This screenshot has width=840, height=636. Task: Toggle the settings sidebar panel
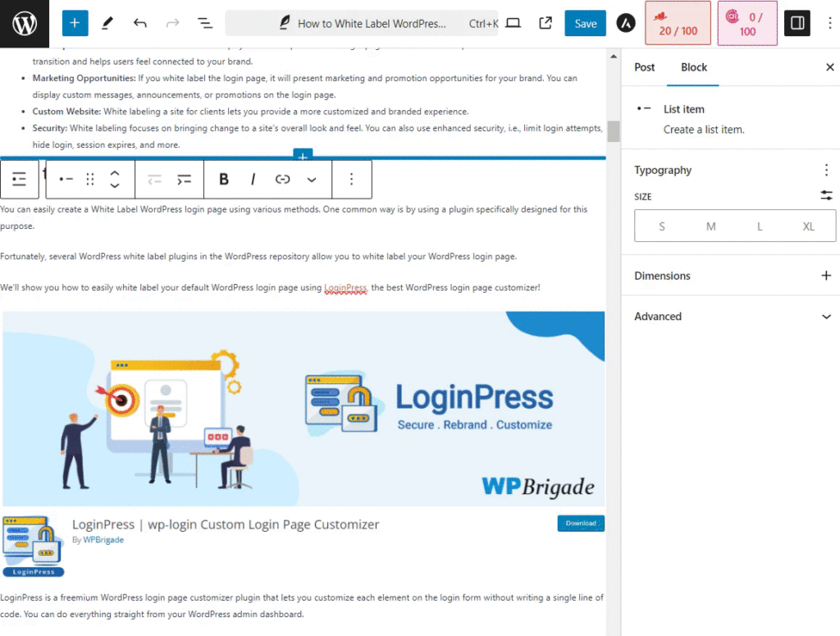[797, 23]
